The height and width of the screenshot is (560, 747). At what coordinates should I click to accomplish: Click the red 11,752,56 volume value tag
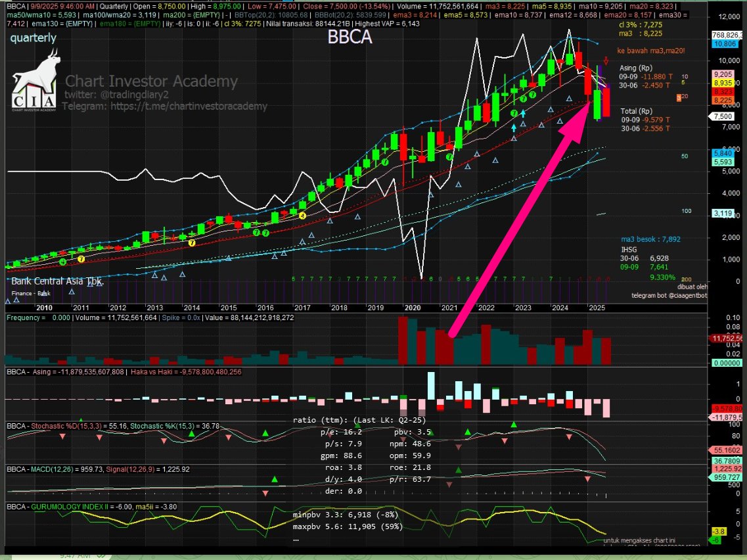point(728,338)
